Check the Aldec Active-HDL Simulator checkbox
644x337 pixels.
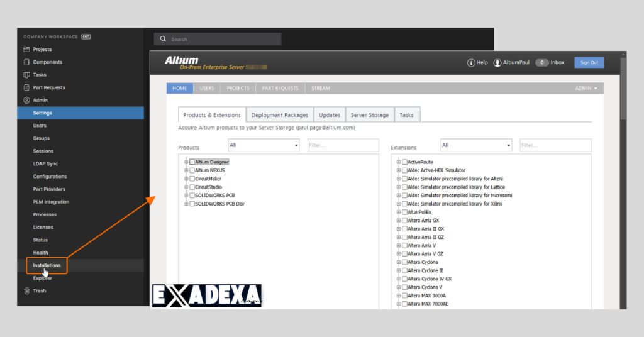coord(404,170)
